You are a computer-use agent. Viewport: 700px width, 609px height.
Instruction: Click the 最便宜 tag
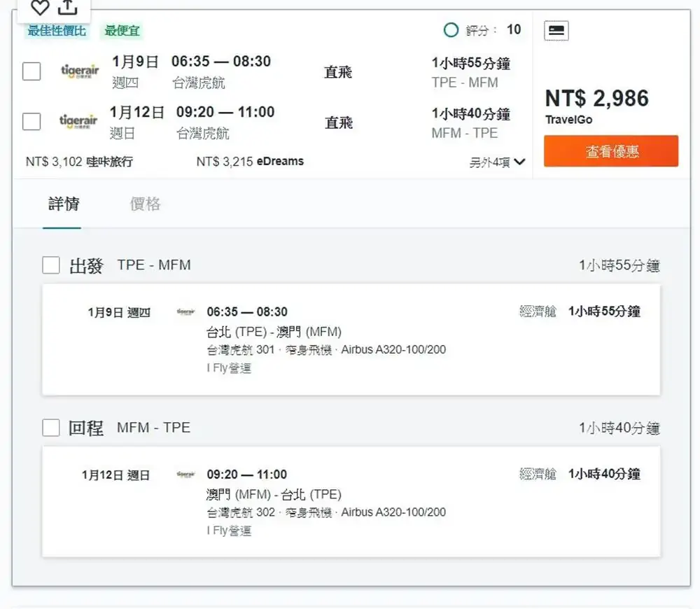coord(122,31)
